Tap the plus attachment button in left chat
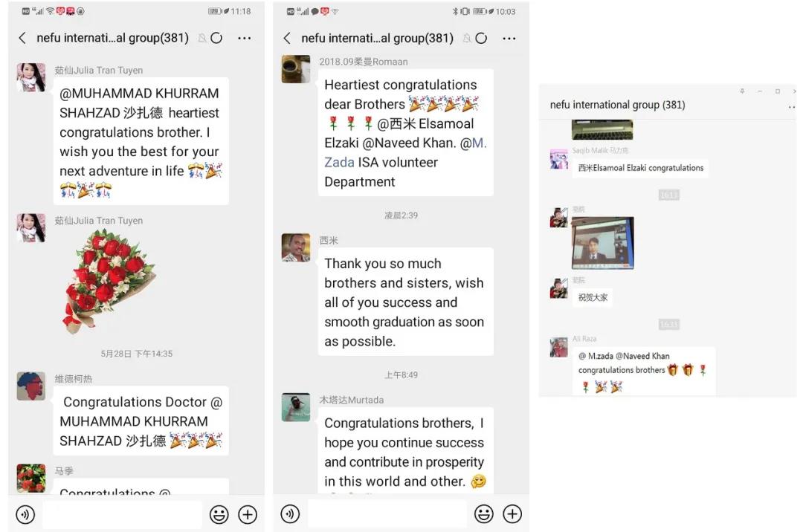Image resolution: width=803 pixels, height=532 pixels. pyautogui.click(x=248, y=514)
